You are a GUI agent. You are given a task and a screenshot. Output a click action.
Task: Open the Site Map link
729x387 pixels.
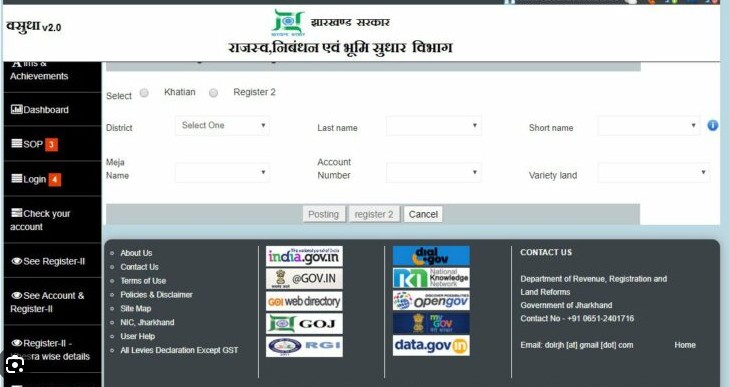coord(136,308)
